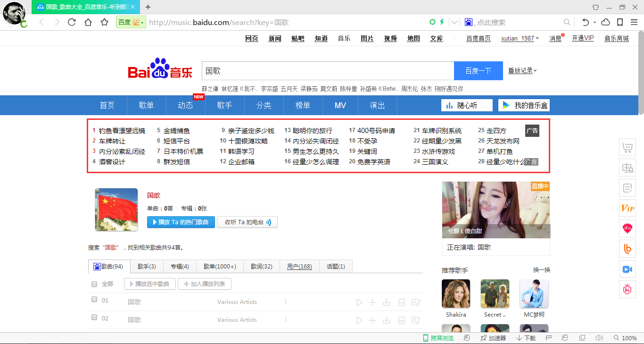This screenshot has height=344, width=644.
Task: Open the 百度 证 site identity dropdown
Action: click(131, 22)
